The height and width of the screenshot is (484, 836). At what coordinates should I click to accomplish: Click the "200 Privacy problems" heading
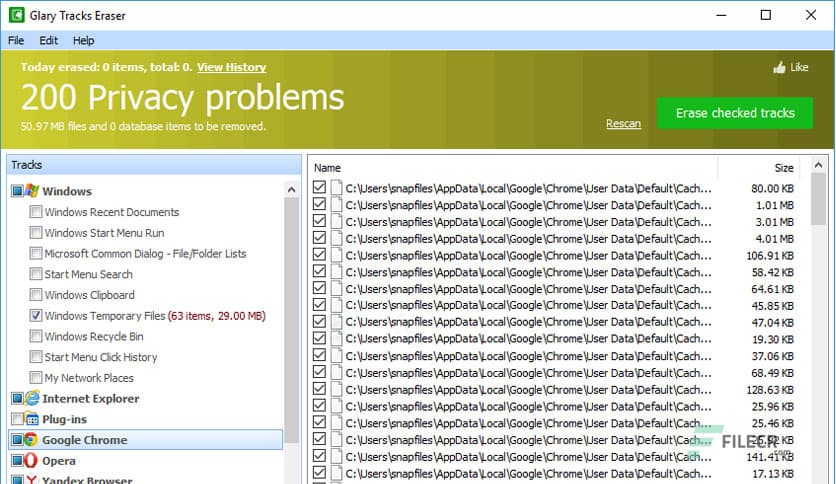coord(182,98)
